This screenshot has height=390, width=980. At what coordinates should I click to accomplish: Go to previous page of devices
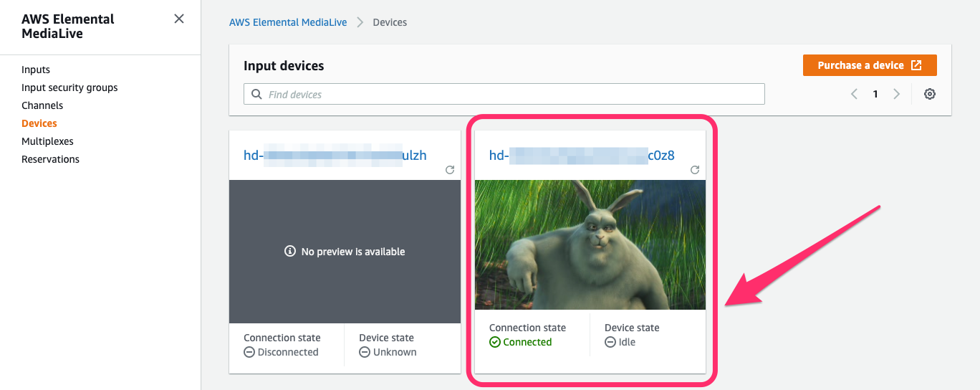(854, 94)
